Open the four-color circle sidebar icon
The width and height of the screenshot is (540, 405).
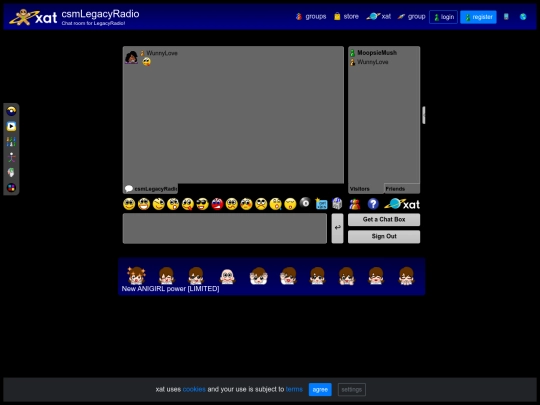11,188
